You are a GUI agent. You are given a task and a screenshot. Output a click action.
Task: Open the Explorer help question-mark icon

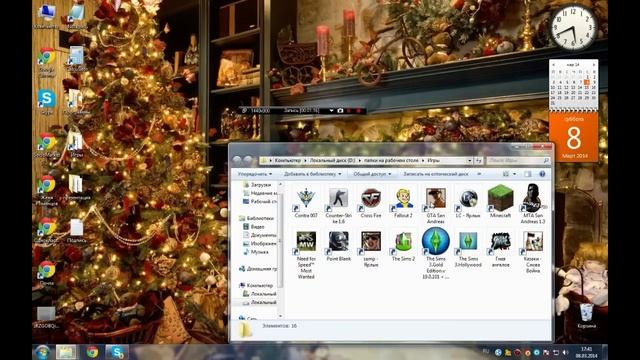tap(542, 174)
